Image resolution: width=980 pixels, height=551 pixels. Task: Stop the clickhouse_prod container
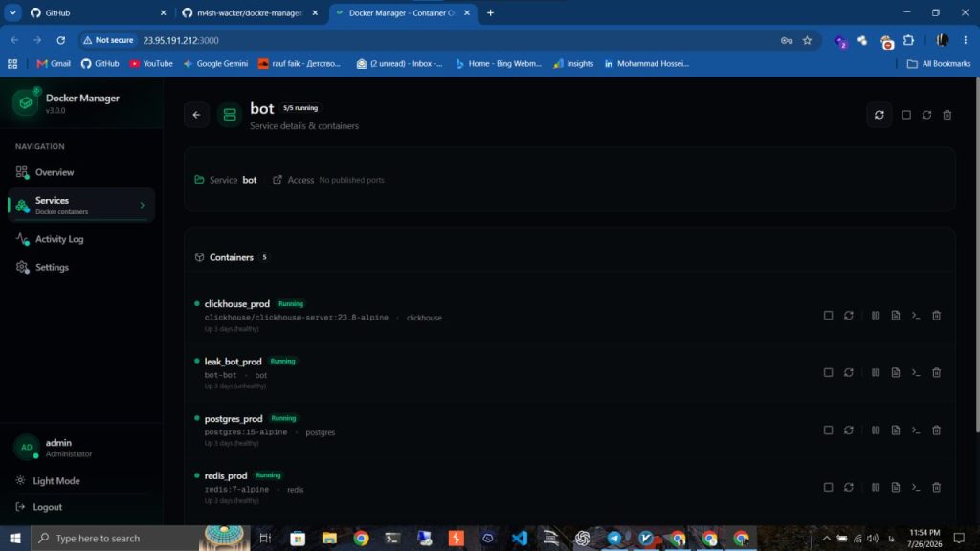tap(828, 316)
